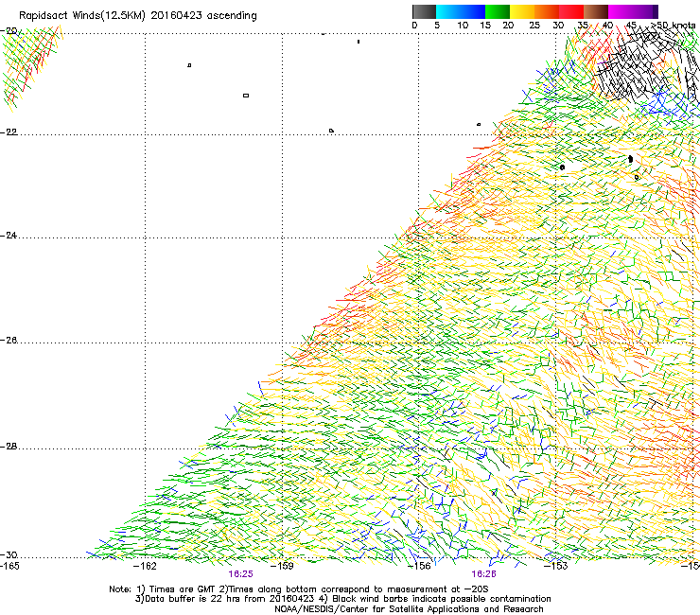The width and height of the screenshot is (700, 615).
Task: Click the '-28' latitude label
Action: 9,447
